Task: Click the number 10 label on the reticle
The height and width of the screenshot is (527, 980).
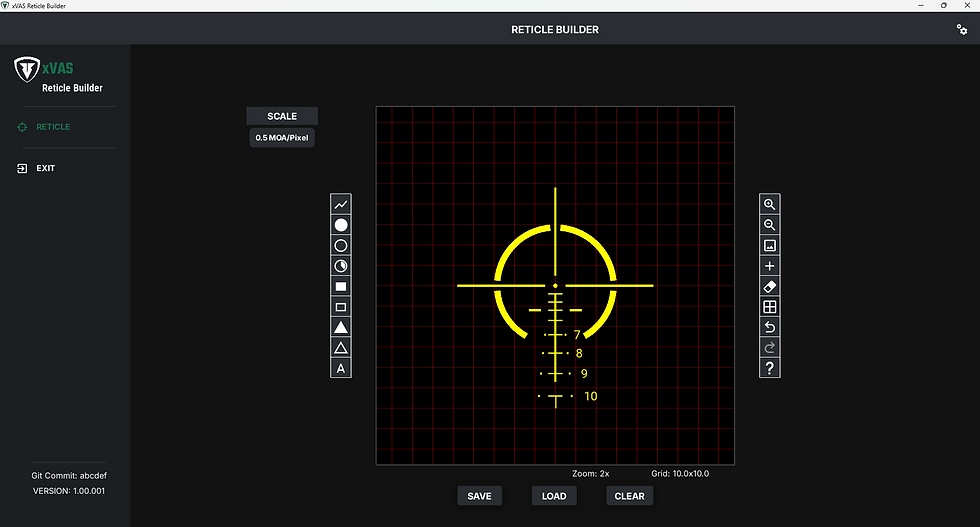Action: pyautogui.click(x=591, y=396)
